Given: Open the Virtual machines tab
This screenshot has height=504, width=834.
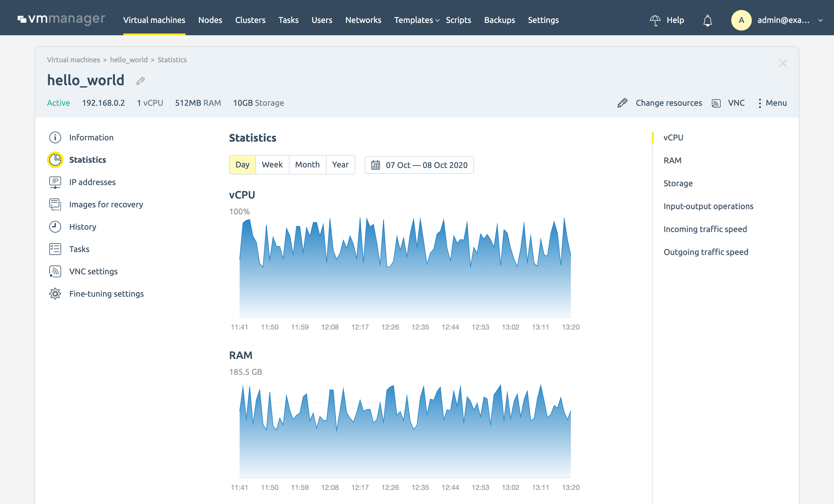Looking at the screenshot, I should tap(154, 20).
